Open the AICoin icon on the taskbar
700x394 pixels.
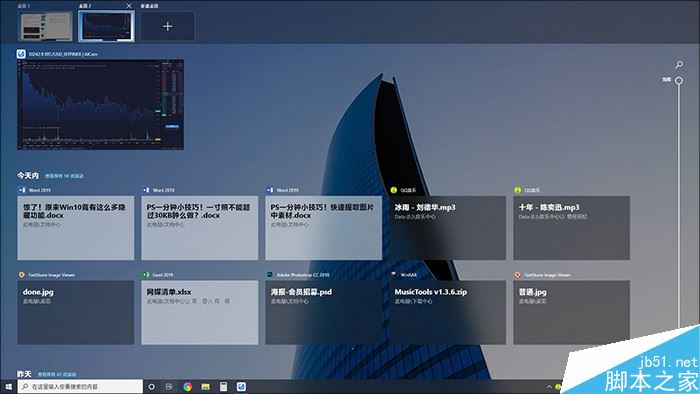click(x=242, y=387)
